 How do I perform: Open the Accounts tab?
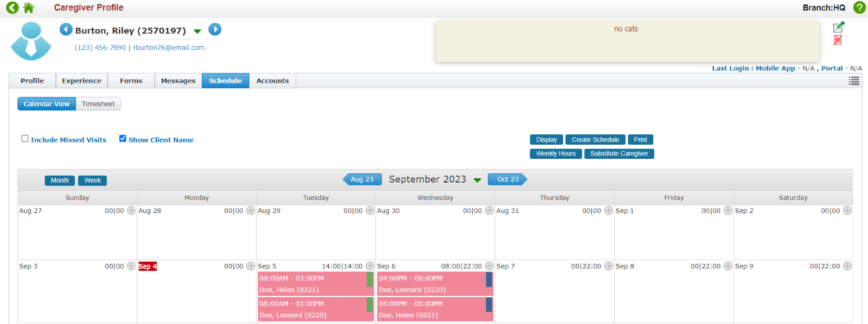(272, 81)
